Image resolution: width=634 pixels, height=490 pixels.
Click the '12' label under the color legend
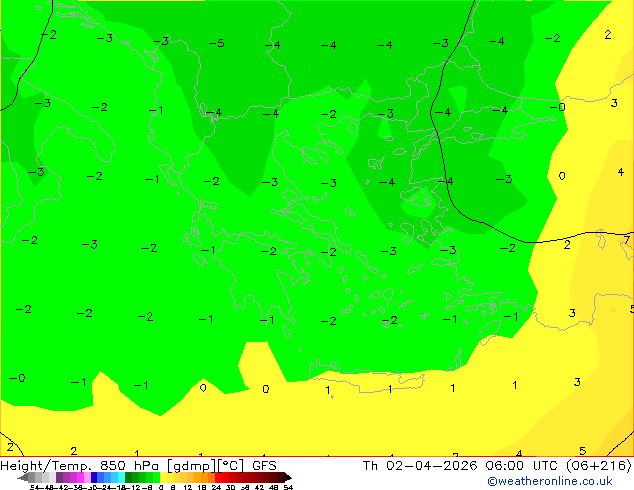(x=188, y=488)
